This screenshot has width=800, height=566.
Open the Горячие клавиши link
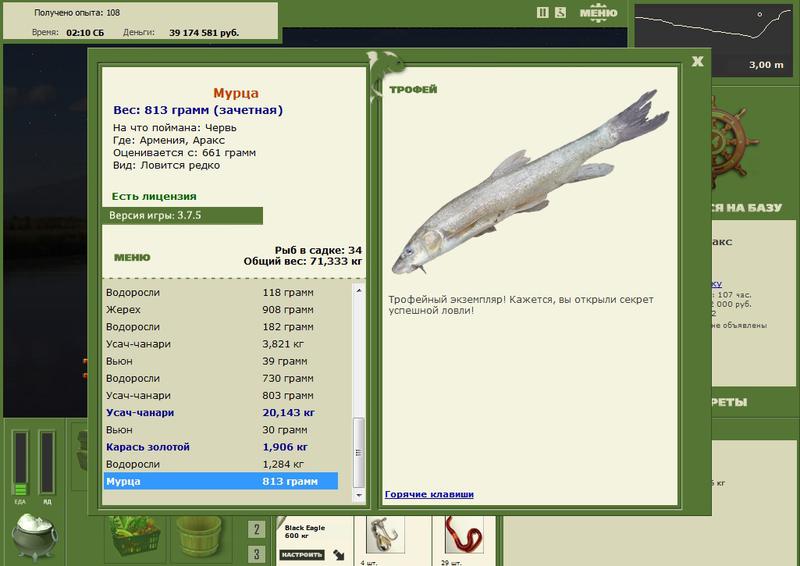tap(429, 494)
